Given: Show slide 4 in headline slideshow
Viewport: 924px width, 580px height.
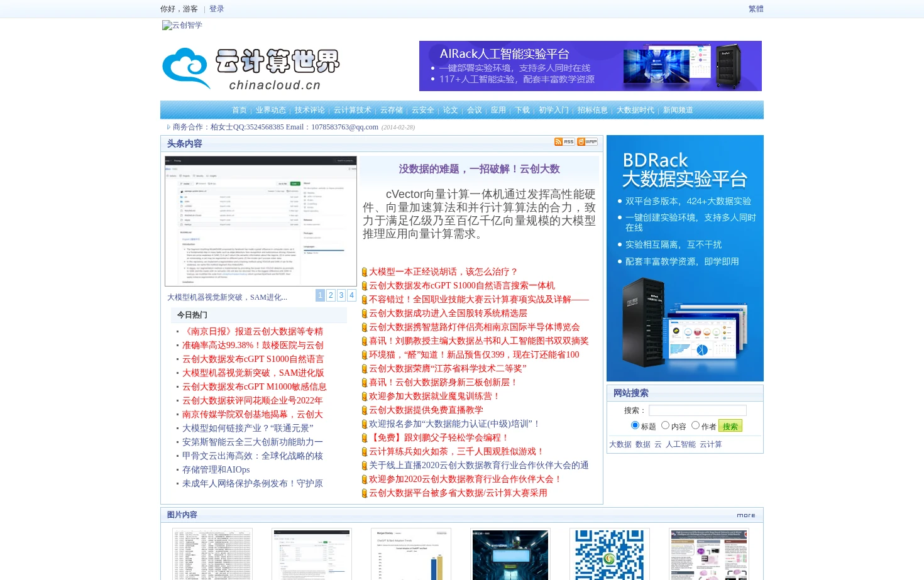Looking at the screenshot, I should pos(351,295).
